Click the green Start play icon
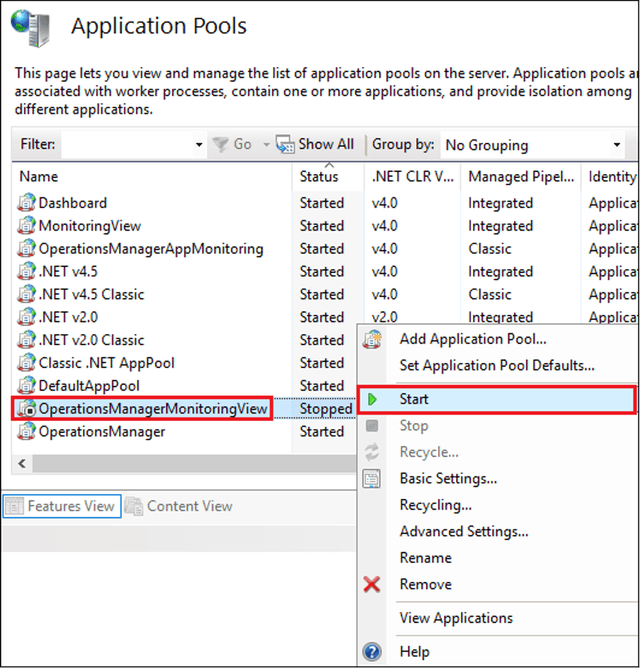Image resolution: width=640 pixels, height=668 pixels. pyautogui.click(x=372, y=399)
